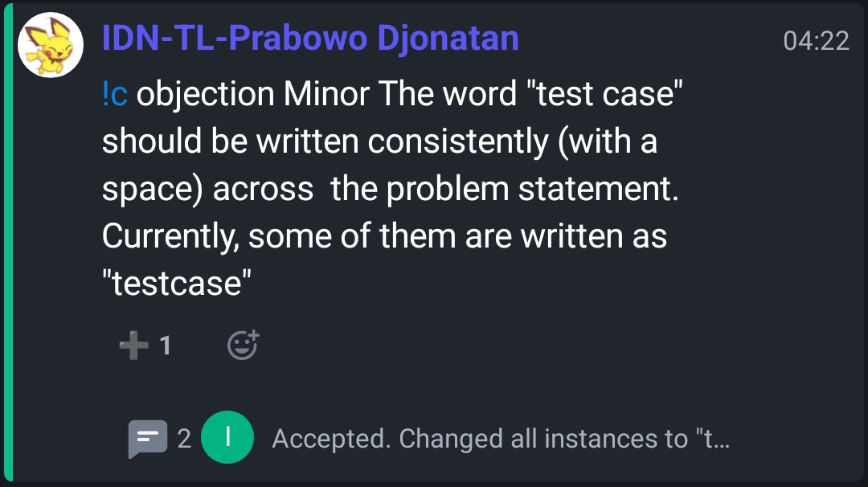Open the "Accepted. Changed all instances" reply preview
This screenshot has width=868, height=487.
click(500, 439)
